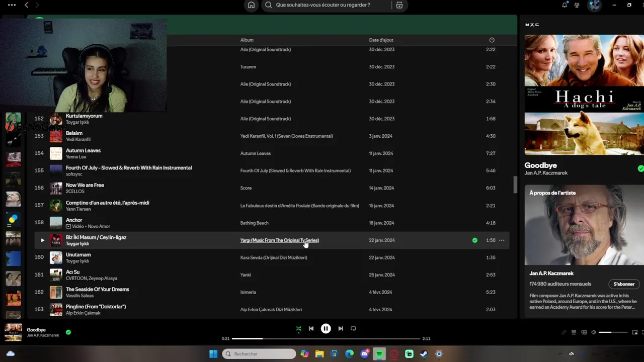Seek within the song progress bar
This screenshot has width=644, height=362.
click(x=326, y=338)
